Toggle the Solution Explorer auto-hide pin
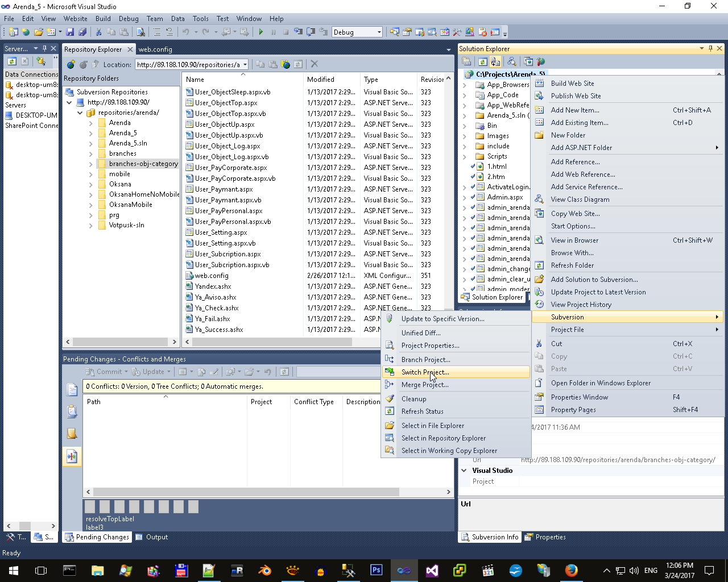 click(710, 49)
